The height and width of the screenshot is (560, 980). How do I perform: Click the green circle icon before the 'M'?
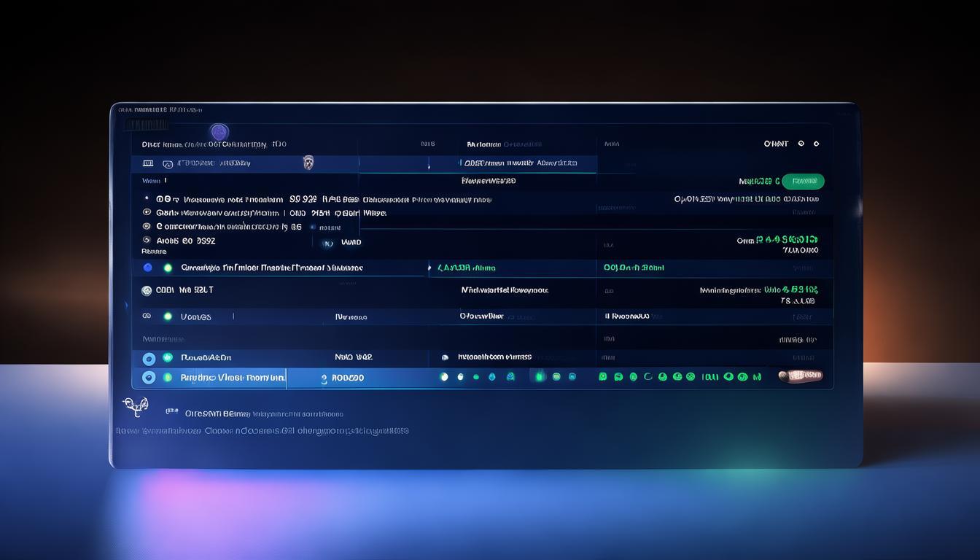tap(742, 377)
